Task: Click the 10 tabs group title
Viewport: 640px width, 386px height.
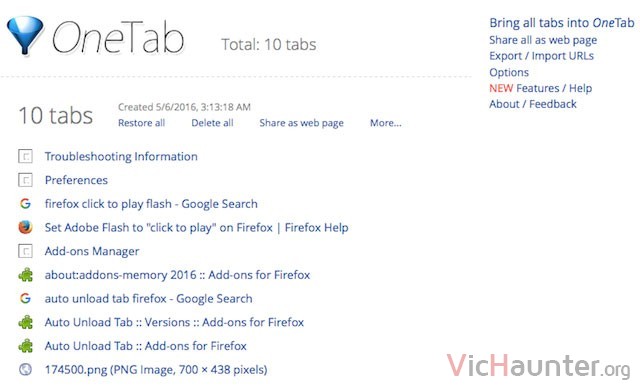Action: (56, 115)
